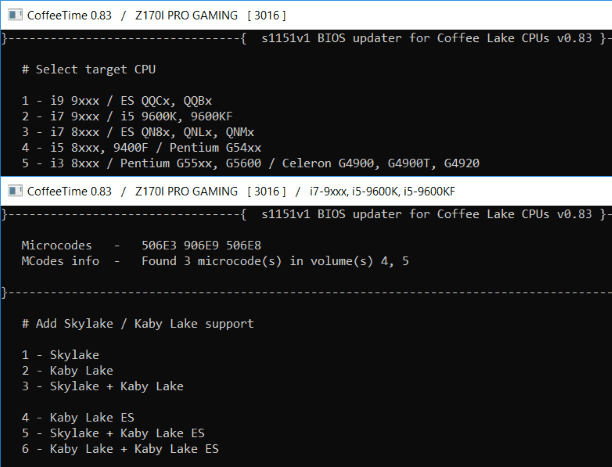Click the line 5 - i3 8xxx / Pentium G55xx

point(251,164)
